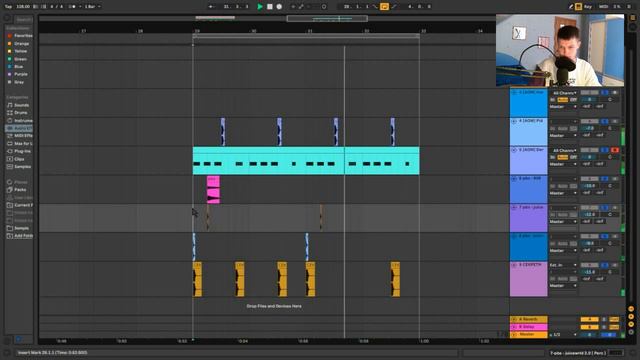Click volume value on track 9
640x360 pixels.
pyautogui.click(x=589, y=272)
